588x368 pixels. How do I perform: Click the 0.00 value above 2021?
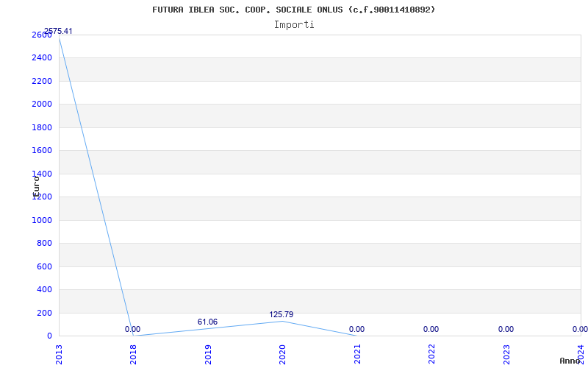pyautogui.click(x=356, y=329)
